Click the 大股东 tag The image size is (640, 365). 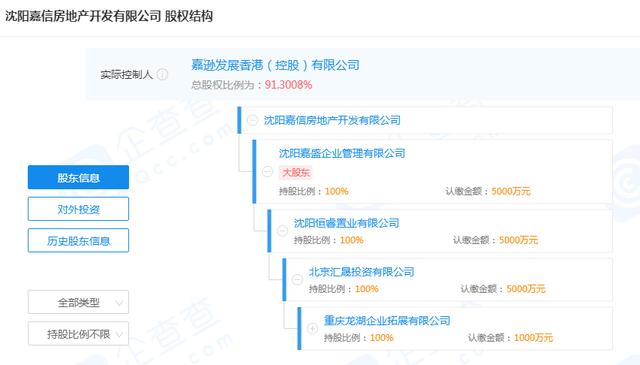[296, 172]
